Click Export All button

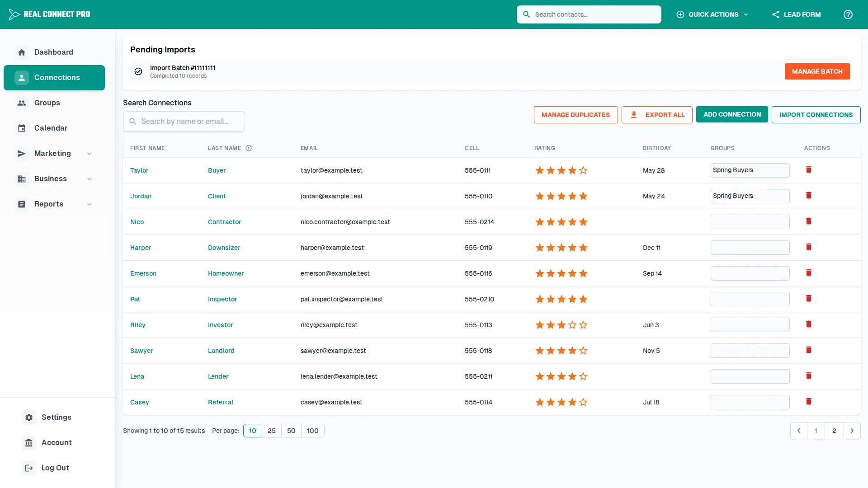coord(657,115)
